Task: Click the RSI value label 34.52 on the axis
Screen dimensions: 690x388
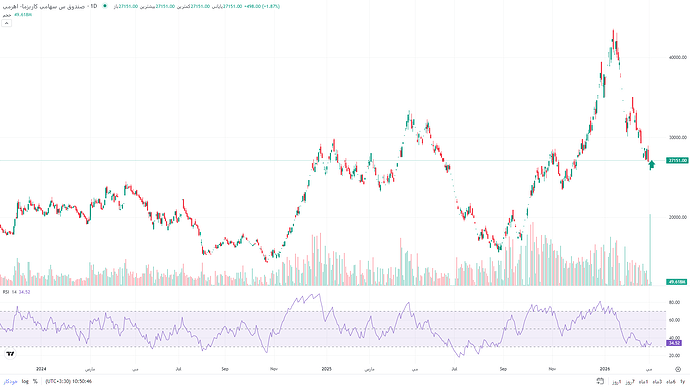Action: (x=675, y=343)
